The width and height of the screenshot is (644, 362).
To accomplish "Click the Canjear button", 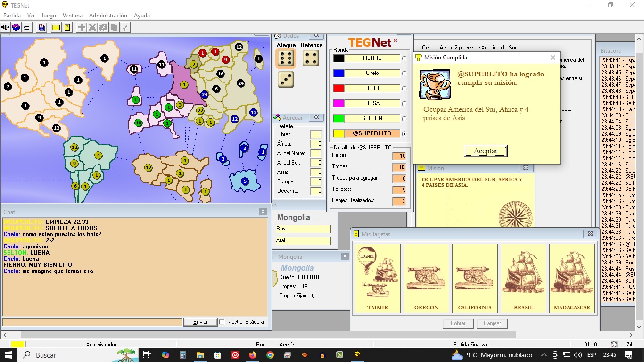I will (x=492, y=323).
